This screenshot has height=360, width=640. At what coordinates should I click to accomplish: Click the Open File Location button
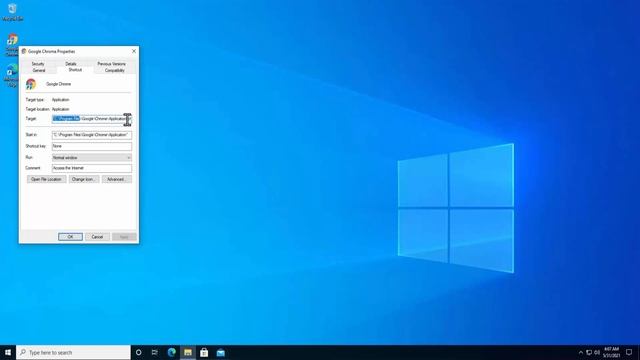coord(47,179)
